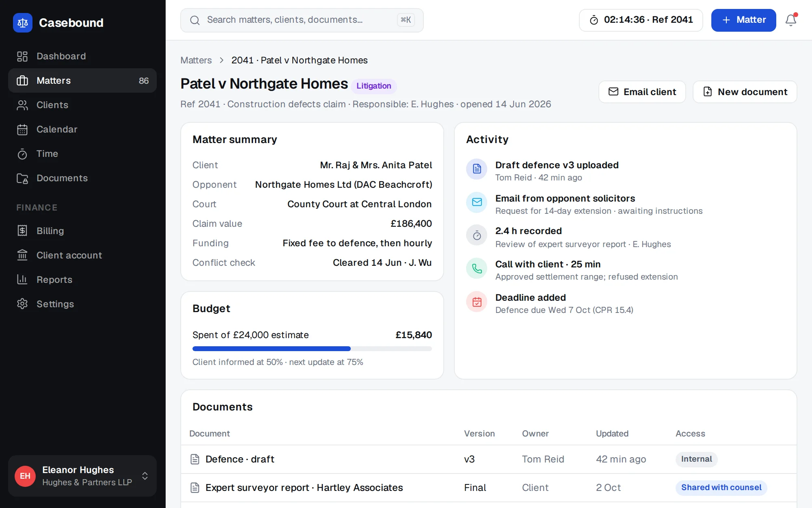Click the Owner column header

pyautogui.click(x=535, y=434)
